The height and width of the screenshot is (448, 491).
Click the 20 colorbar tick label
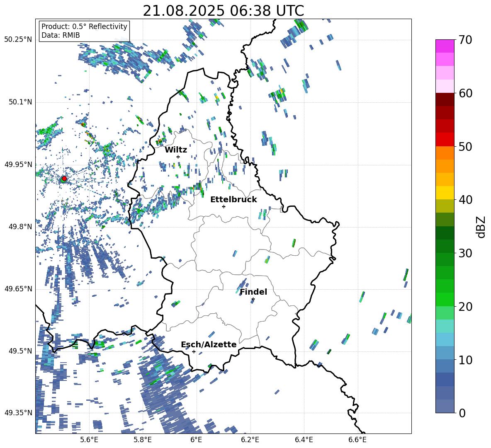tap(465, 306)
